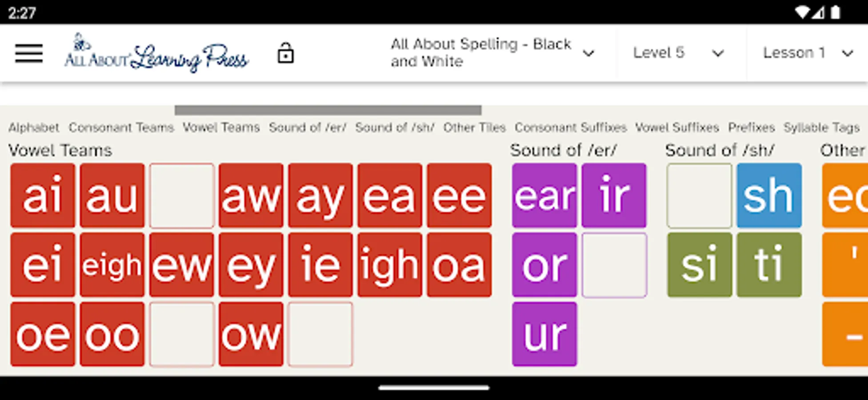Go to the Sound of /er/ category tab
Image resolution: width=868 pixels, height=400 pixels.
308,128
